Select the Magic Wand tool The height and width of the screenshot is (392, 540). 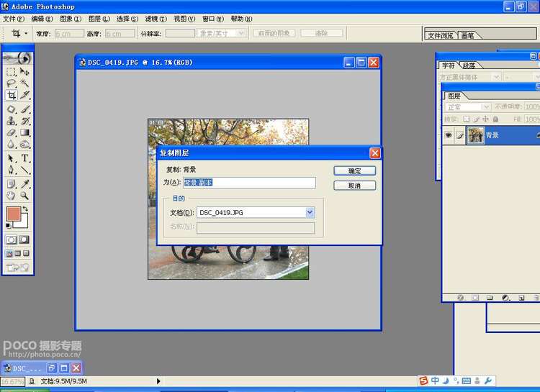pos(24,83)
